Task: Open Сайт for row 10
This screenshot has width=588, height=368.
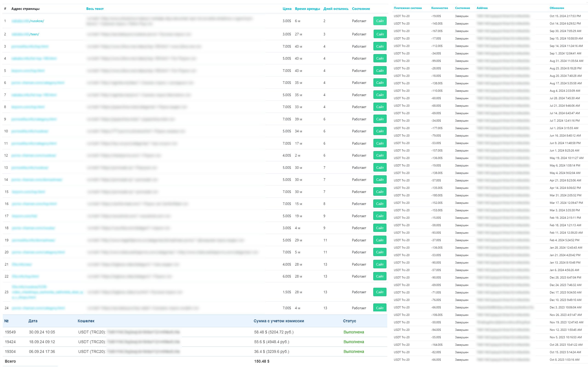Action: (380, 131)
